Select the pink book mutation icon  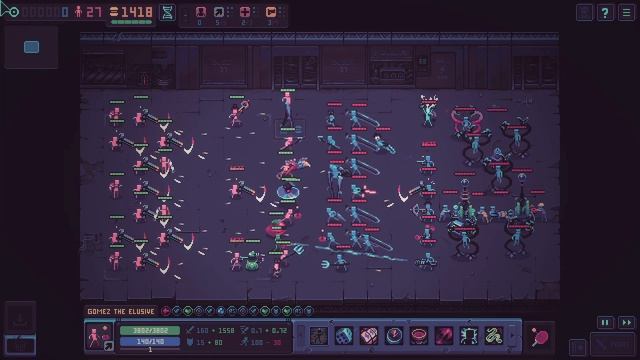tap(369, 336)
